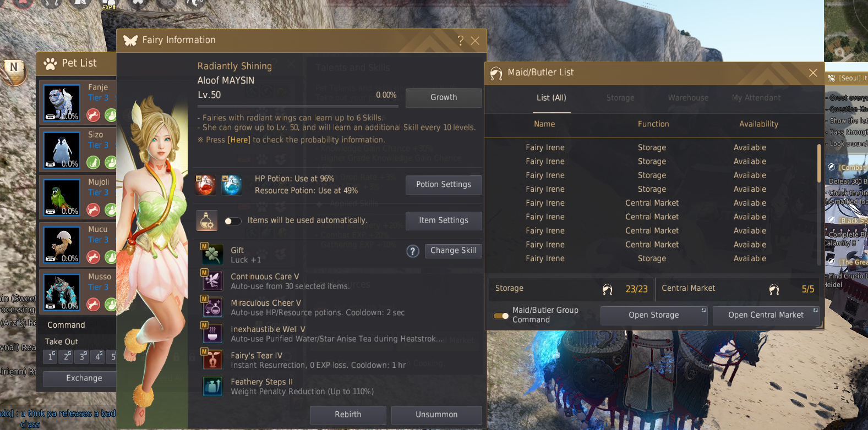Click the Command section in Pet List
The image size is (868, 430).
click(x=66, y=325)
